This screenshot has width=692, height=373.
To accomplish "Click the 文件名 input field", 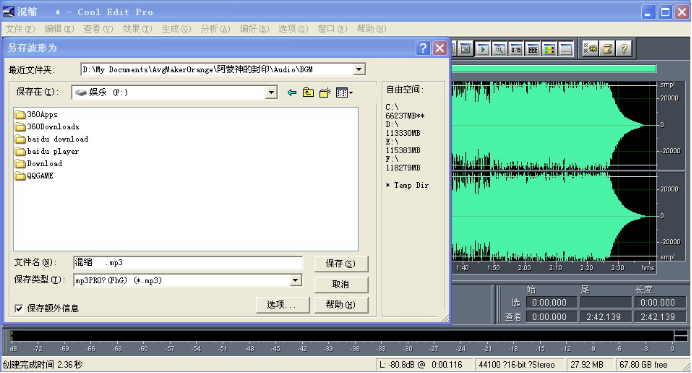I will coord(188,263).
